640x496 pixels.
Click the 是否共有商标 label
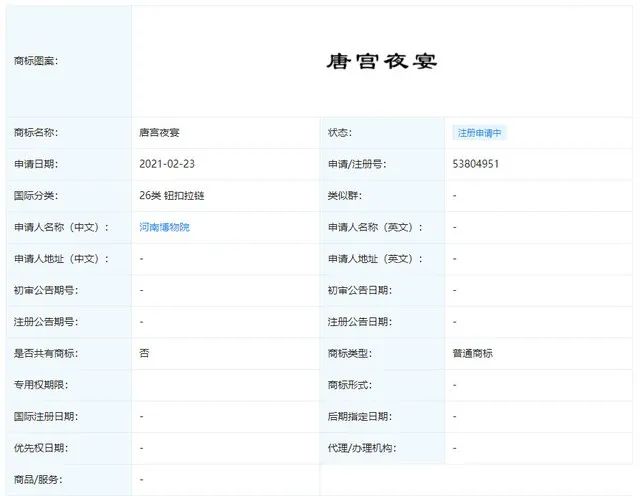tap(46, 353)
